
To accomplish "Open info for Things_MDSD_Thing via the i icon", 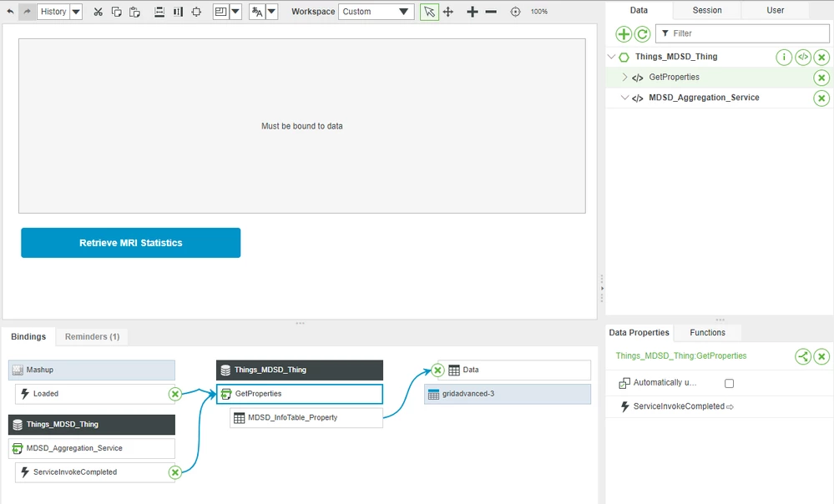I will tap(783, 57).
